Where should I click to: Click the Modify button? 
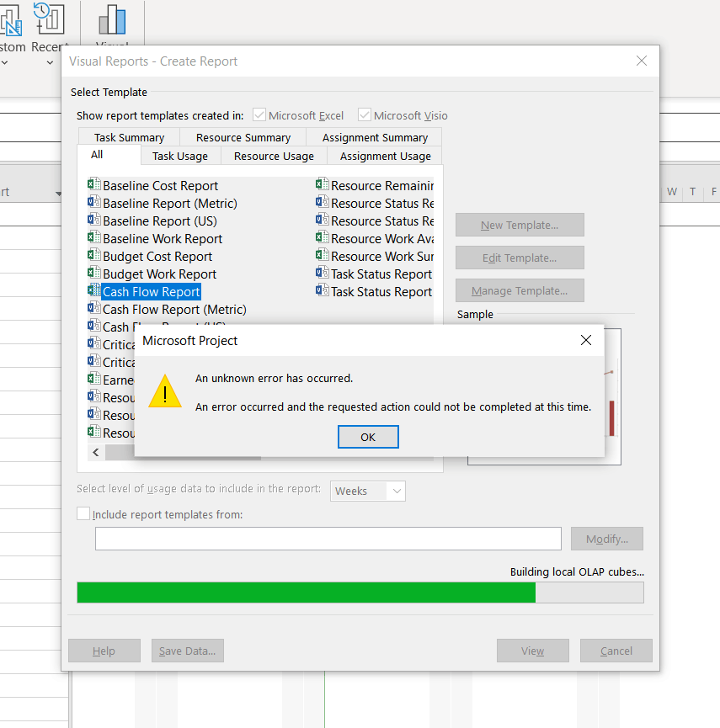pos(606,539)
